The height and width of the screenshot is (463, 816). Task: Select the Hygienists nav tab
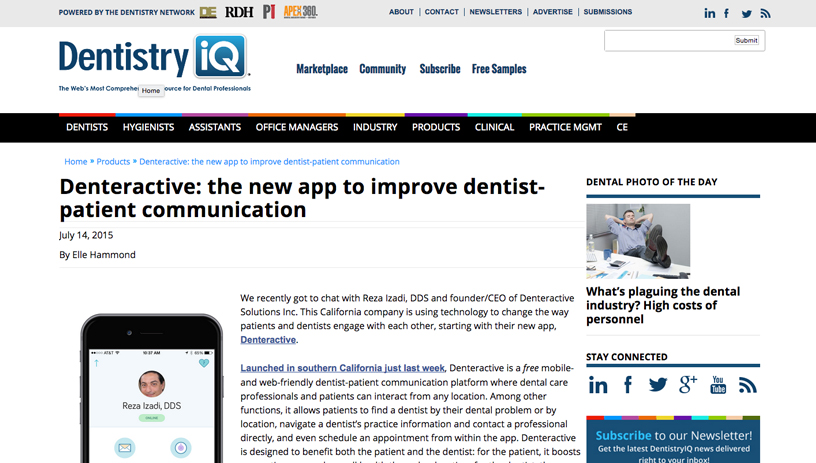click(148, 127)
